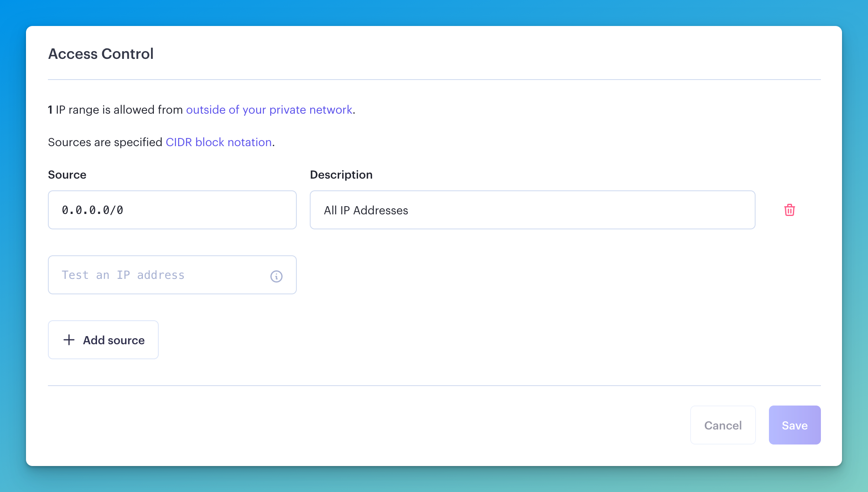Click the 'Sources are specified' text
Screen dimensions: 868x492
(x=105, y=142)
